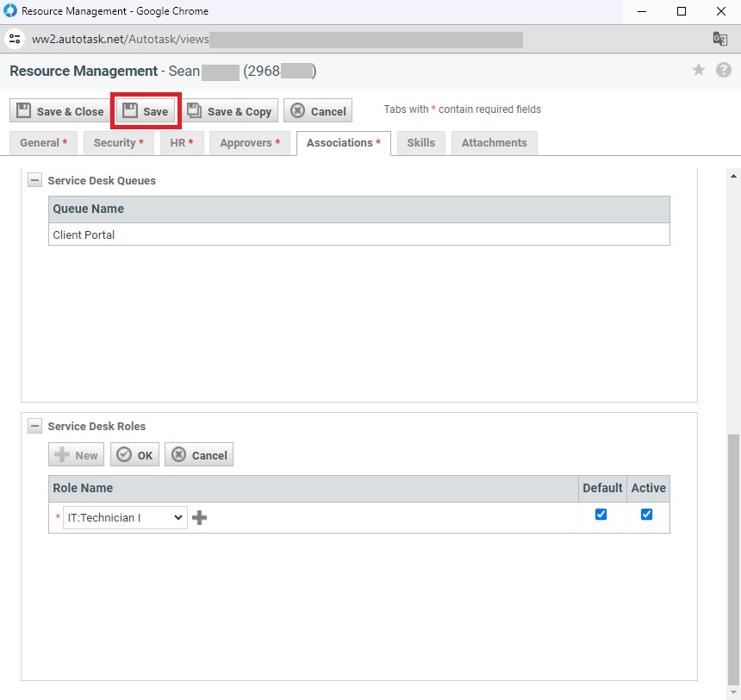741x700 pixels.
Task: Click the favorite star icon
Action: [x=699, y=71]
